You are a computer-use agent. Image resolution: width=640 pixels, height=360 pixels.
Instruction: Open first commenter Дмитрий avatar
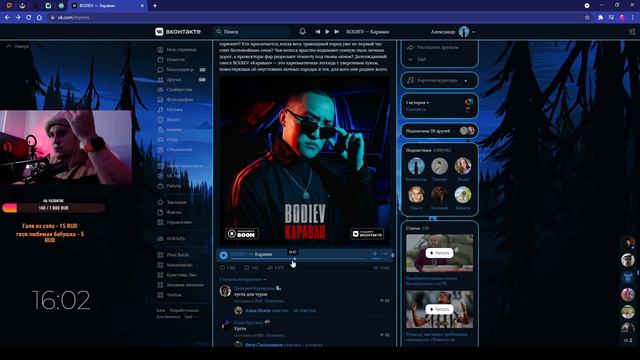225,291
